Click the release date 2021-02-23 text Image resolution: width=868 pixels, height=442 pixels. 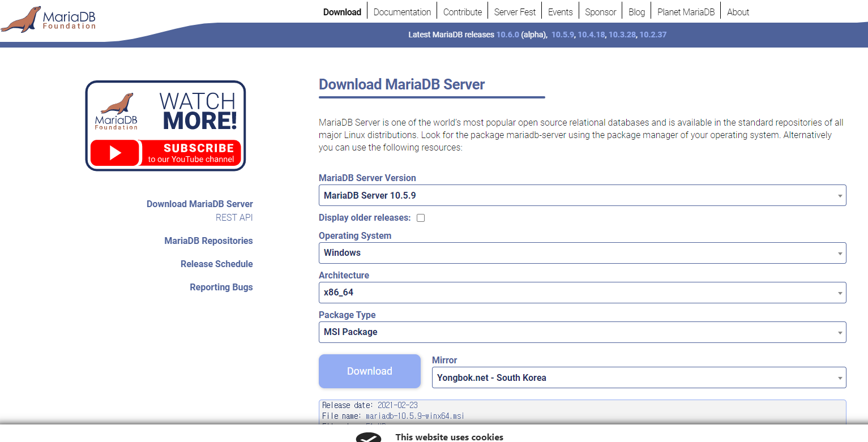[397, 405]
